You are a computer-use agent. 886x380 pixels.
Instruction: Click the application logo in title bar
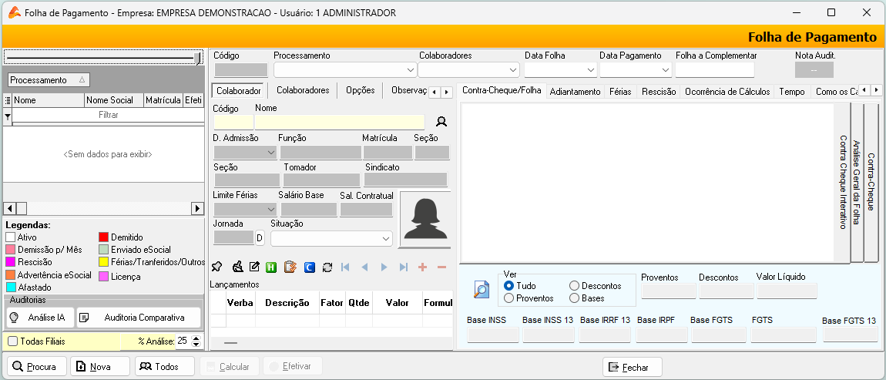[15, 12]
